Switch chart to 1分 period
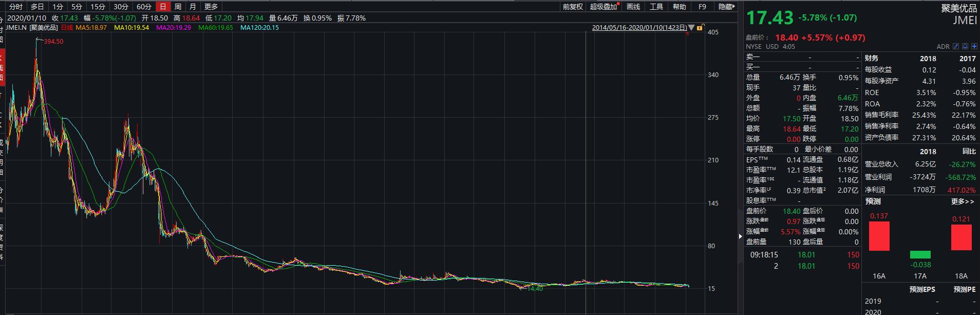This screenshot has height=315, width=980. pyautogui.click(x=58, y=7)
